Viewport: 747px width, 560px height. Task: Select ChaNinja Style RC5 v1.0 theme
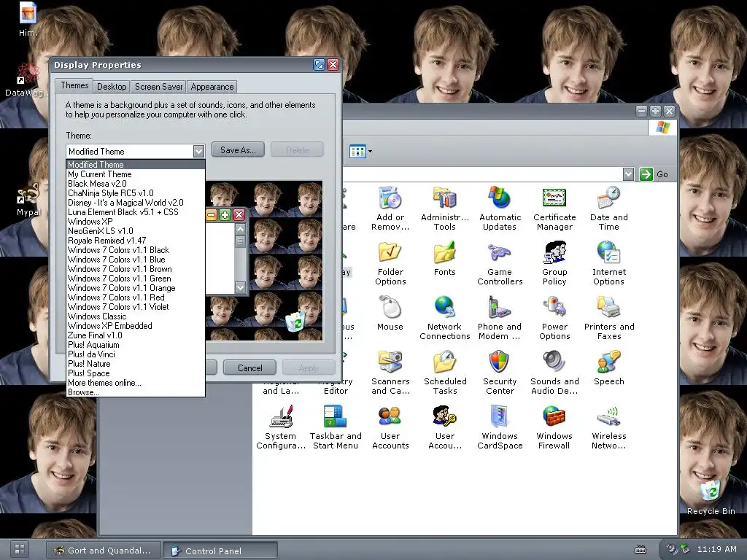click(x=135, y=193)
